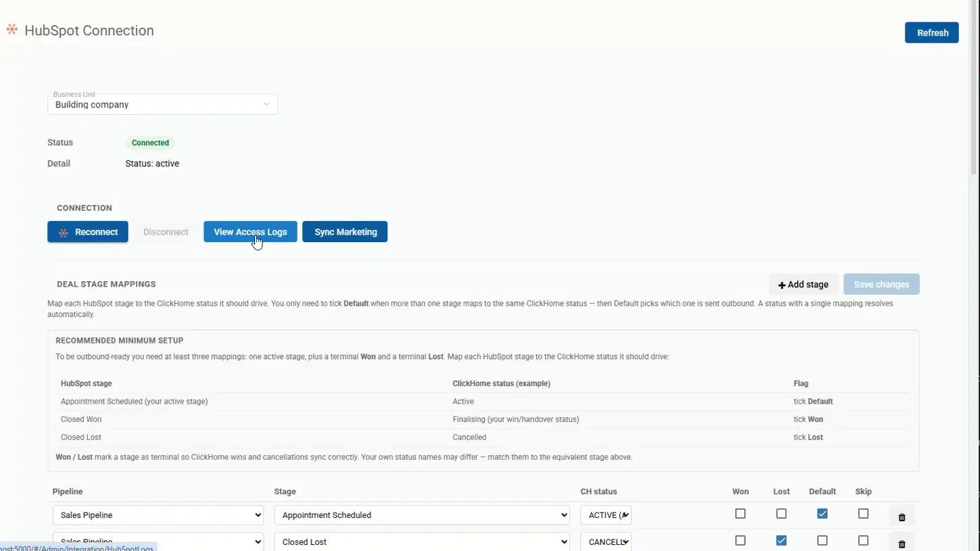Tick Lost for Appointment Scheduled row

(781, 514)
